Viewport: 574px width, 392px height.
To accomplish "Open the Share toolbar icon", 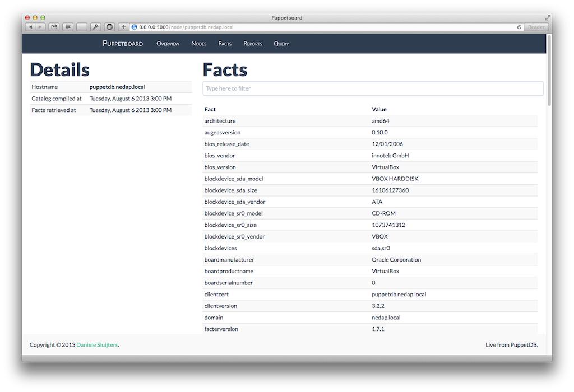I will (x=54, y=27).
